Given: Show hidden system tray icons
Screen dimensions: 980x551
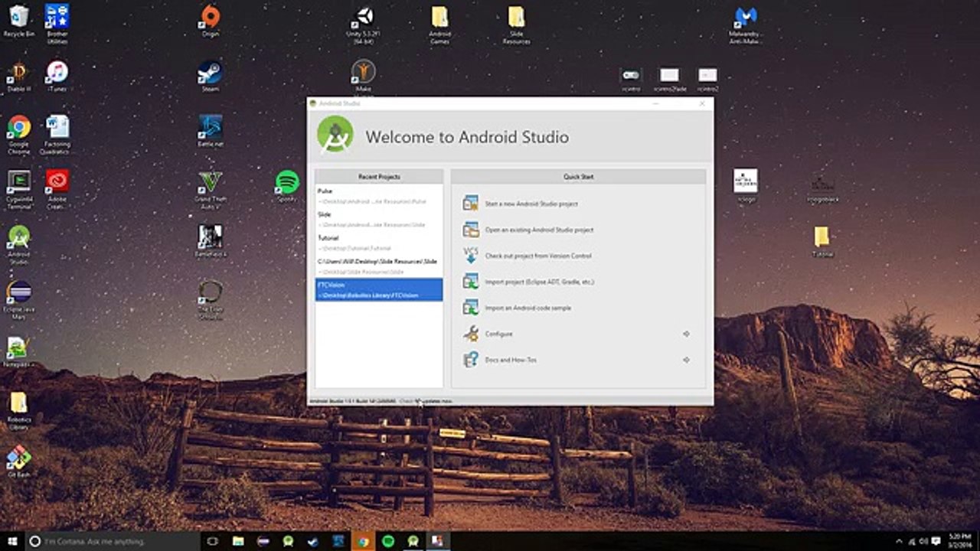Looking at the screenshot, I should (900, 541).
